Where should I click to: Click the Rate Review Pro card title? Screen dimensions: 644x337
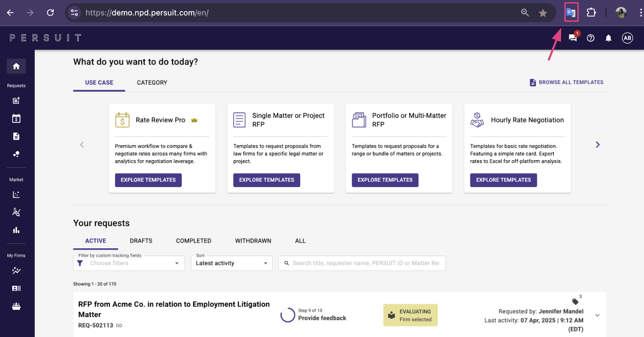(160, 120)
